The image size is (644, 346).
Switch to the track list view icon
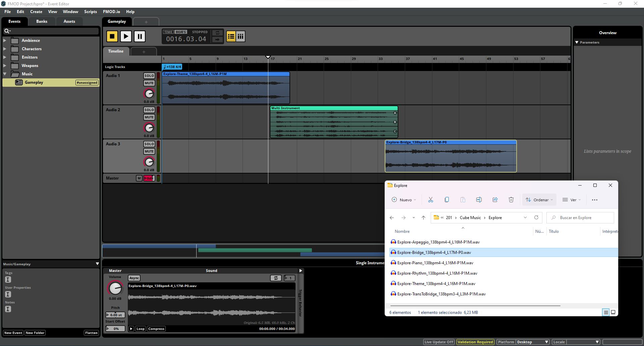[x=231, y=36]
